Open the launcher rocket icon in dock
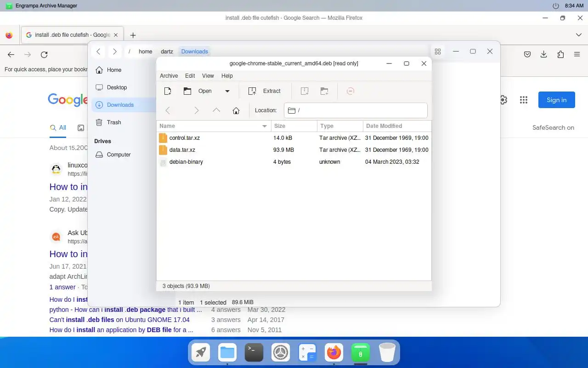Screen dimensions: 588x368 [x=201, y=353]
